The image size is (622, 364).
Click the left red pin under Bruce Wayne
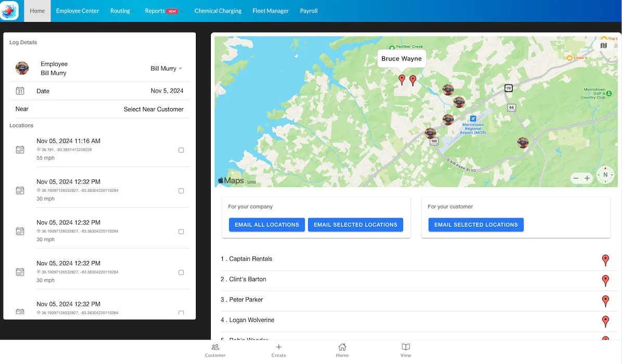coord(402,80)
